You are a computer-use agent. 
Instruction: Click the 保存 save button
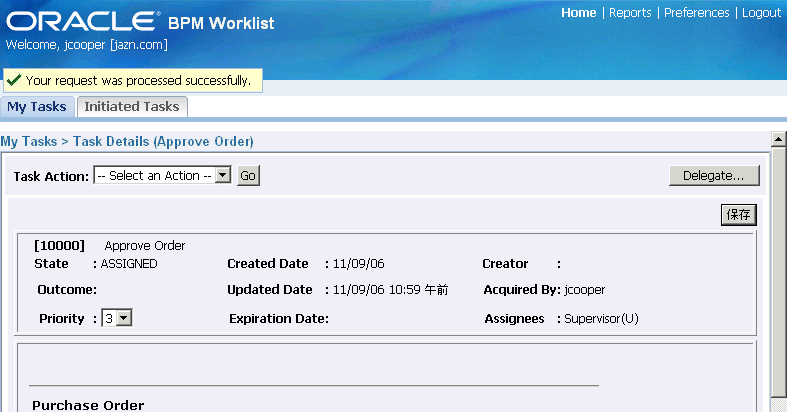738,215
